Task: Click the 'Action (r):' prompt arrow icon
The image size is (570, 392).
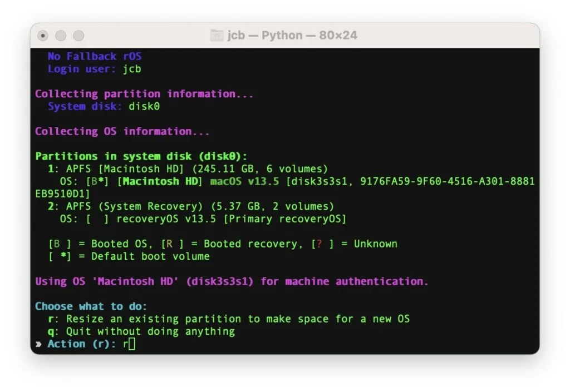Action: tap(38, 344)
